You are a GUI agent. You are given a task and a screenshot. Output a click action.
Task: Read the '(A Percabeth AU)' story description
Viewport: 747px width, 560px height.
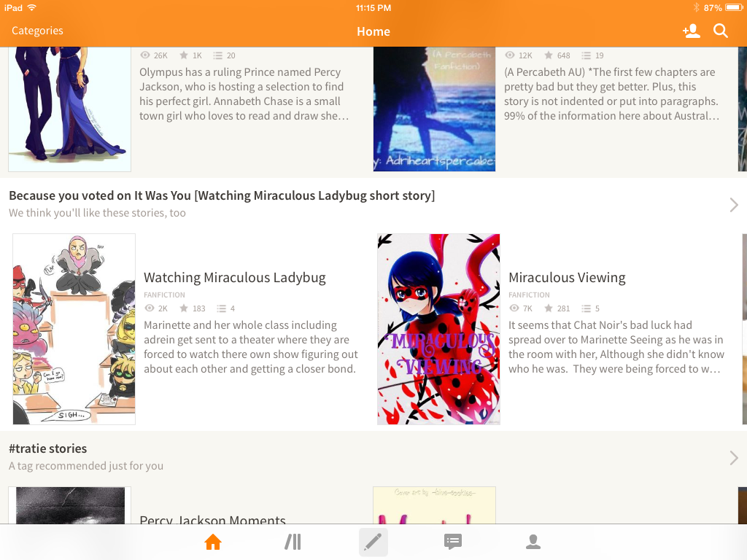(x=612, y=94)
